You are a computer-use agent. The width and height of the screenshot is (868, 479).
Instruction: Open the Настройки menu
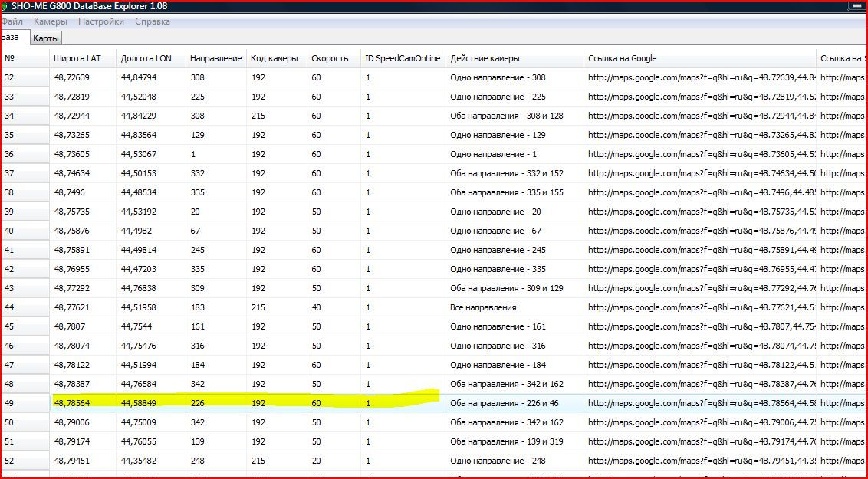point(101,21)
